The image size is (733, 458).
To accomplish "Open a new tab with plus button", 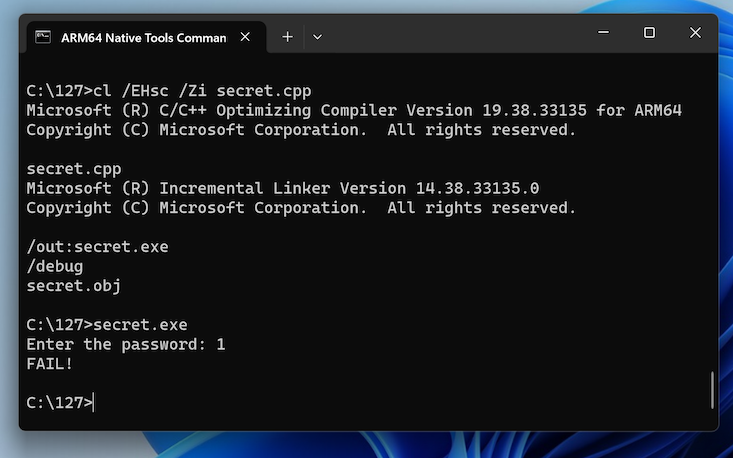I will coord(287,36).
